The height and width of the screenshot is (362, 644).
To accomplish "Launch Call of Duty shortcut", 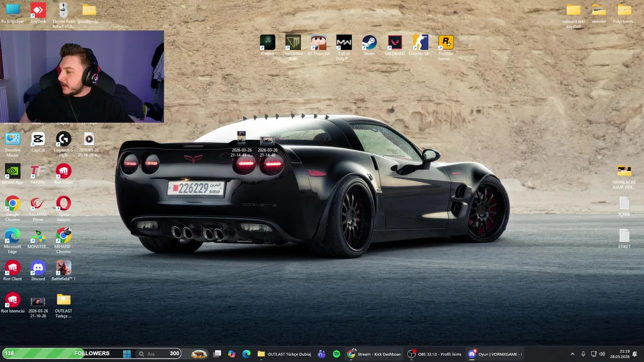I will click(x=344, y=47).
